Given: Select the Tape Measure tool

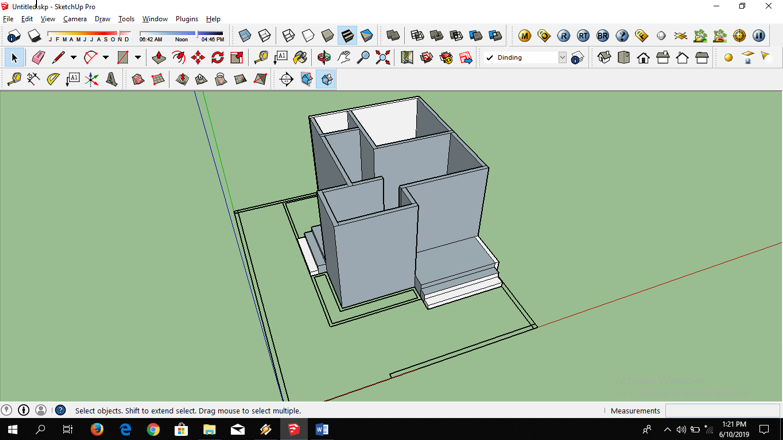Looking at the screenshot, I should click(261, 58).
